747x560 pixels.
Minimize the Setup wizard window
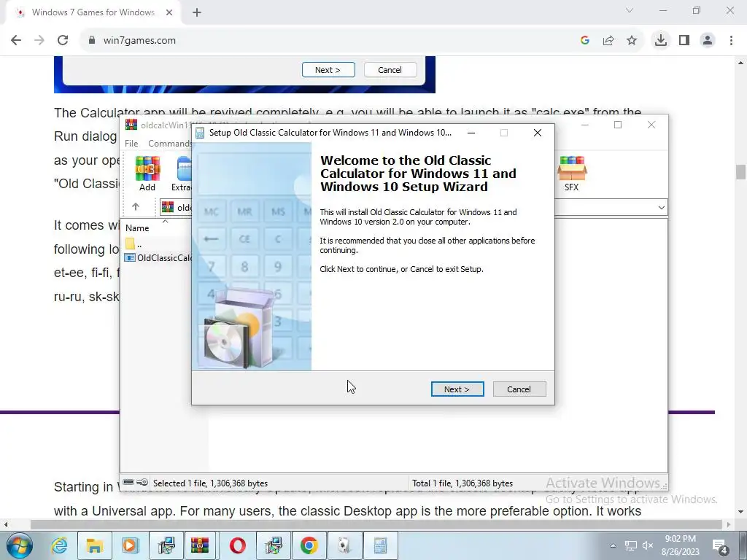coord(471,133)
